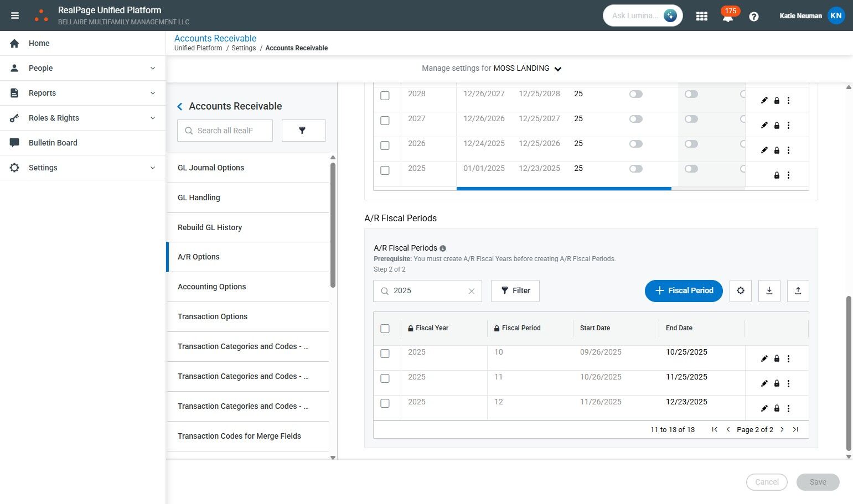This screenshot has height=504, width=853.
Task: Toggle the first switch for fiscal year 2026
Action: (x=635, y=144)
